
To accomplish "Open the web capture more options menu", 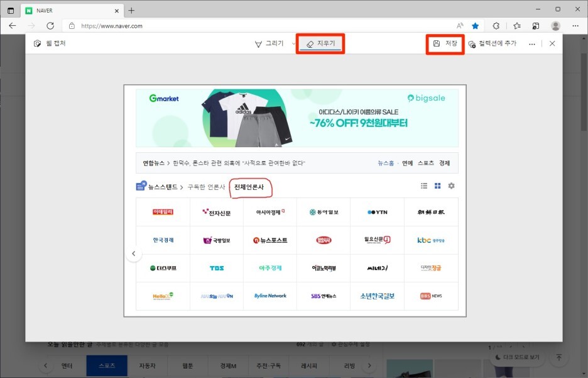I will [x=531, y=44].
